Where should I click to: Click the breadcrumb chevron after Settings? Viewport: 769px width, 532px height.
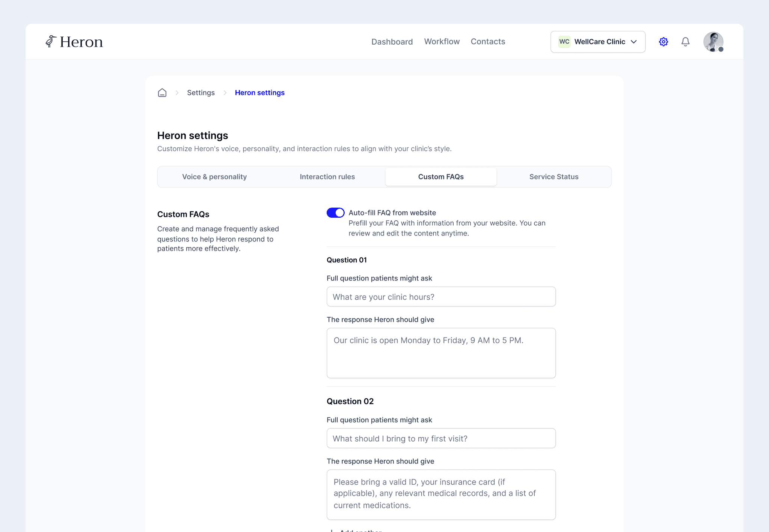pos(225,92)
